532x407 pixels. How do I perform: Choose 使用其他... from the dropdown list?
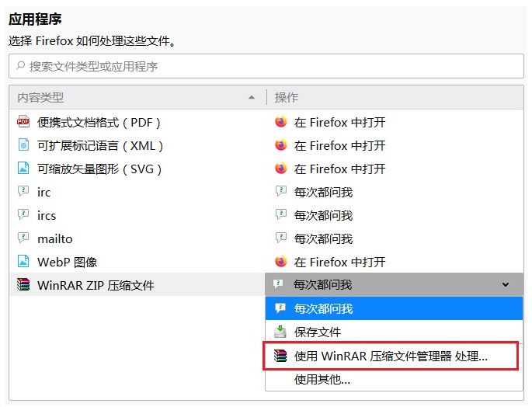tap(322, 380)
